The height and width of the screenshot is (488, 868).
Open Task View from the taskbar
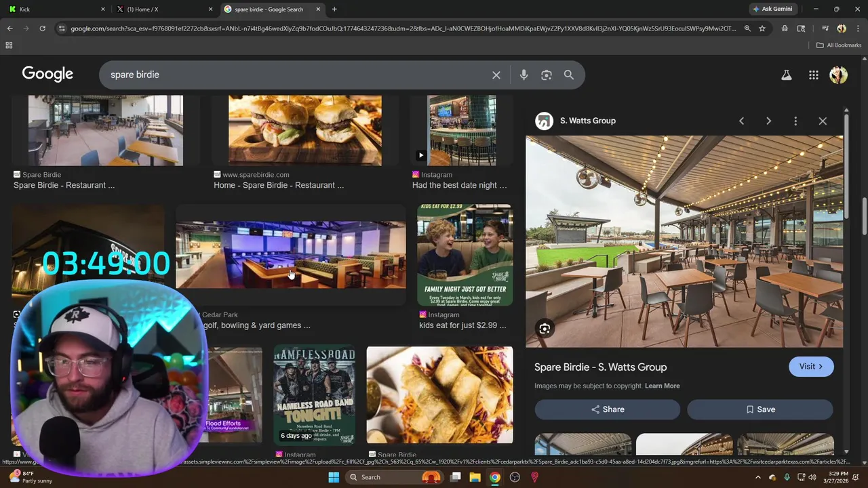pos(456,477)
